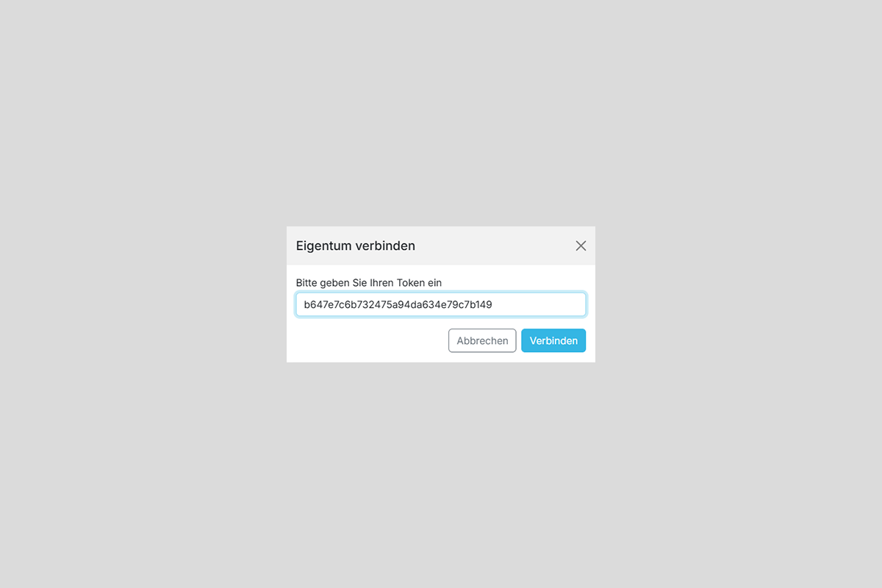882x588 pixels.
Task: Click the 'Bitte geben Sie Ihren Token ein' label
Action: point(369,282)
